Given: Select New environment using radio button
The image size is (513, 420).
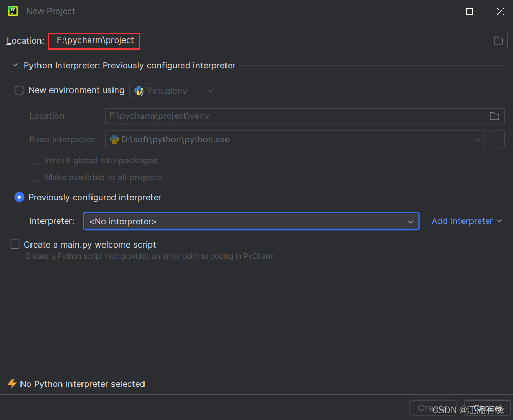Looking at the screenshot, I should [19, 90].
